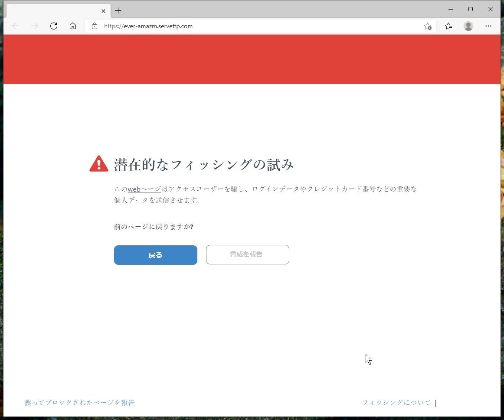Reload the current page
The image size is (504, 420).
tap(54, 26)
